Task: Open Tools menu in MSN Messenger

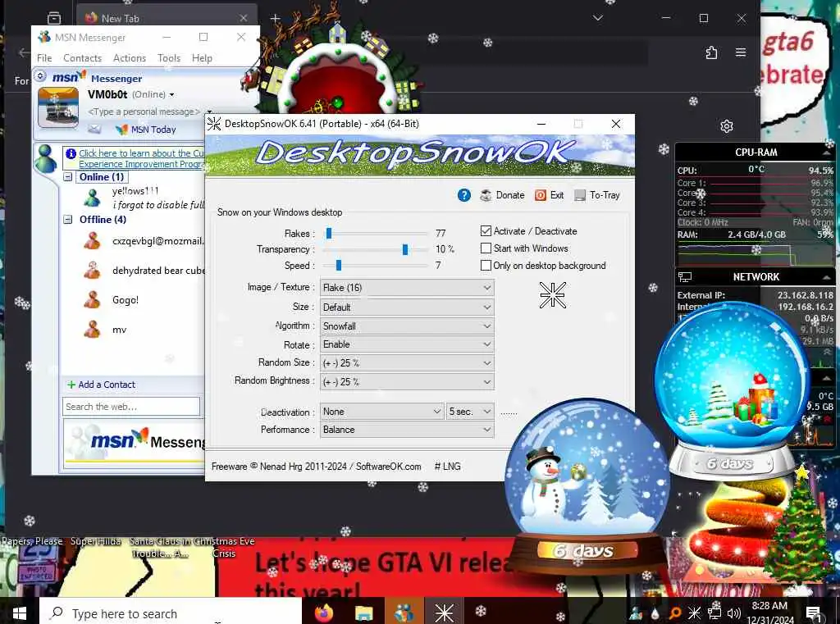Action: [169, 58]
